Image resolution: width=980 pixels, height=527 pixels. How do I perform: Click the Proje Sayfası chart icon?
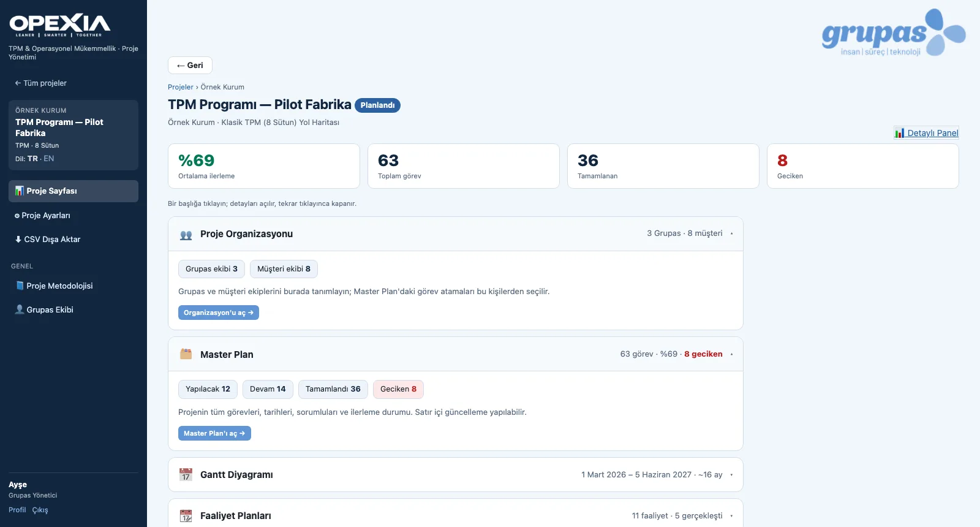20,191
